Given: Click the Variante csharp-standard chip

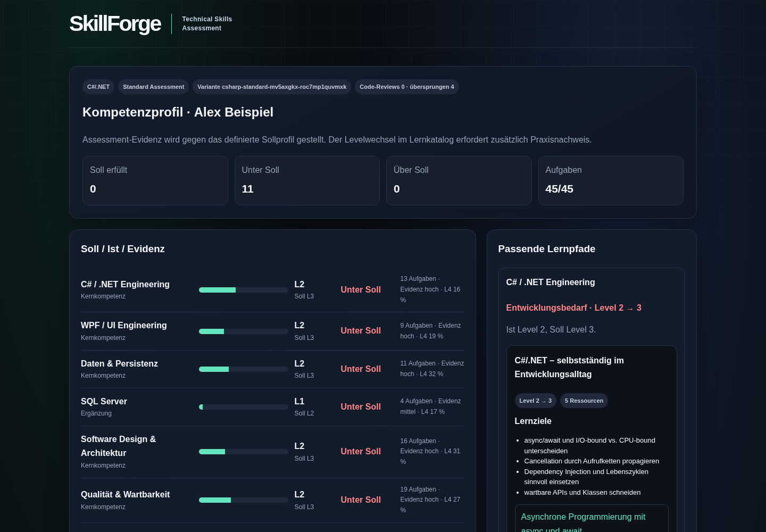Looking at the screenshot, I should pos(272,87).
